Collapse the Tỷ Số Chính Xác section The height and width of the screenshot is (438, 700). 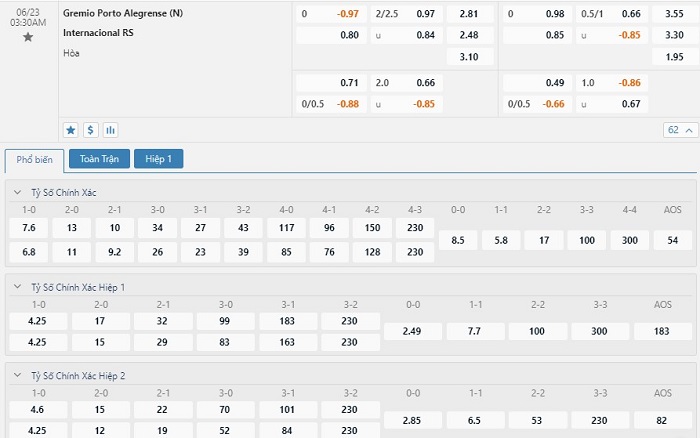17,192
